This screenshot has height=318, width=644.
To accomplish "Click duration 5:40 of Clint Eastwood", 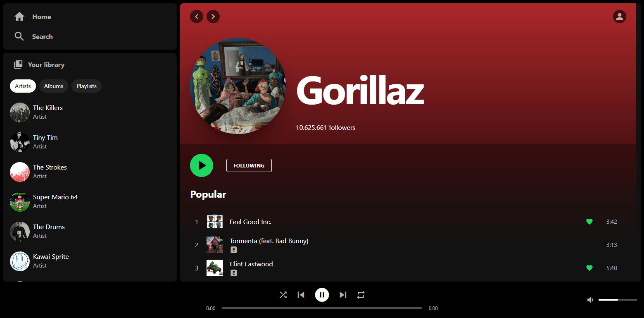I will tap(612, 268).
